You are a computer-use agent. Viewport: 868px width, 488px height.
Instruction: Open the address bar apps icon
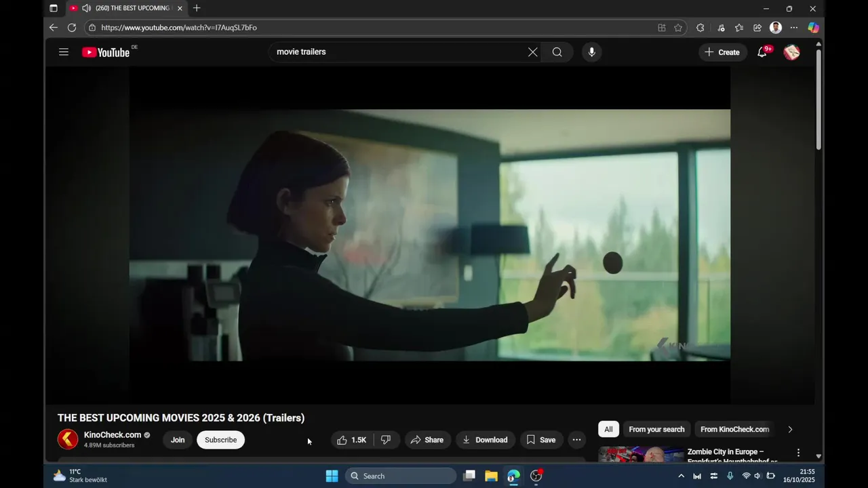(x=661, y=28)
